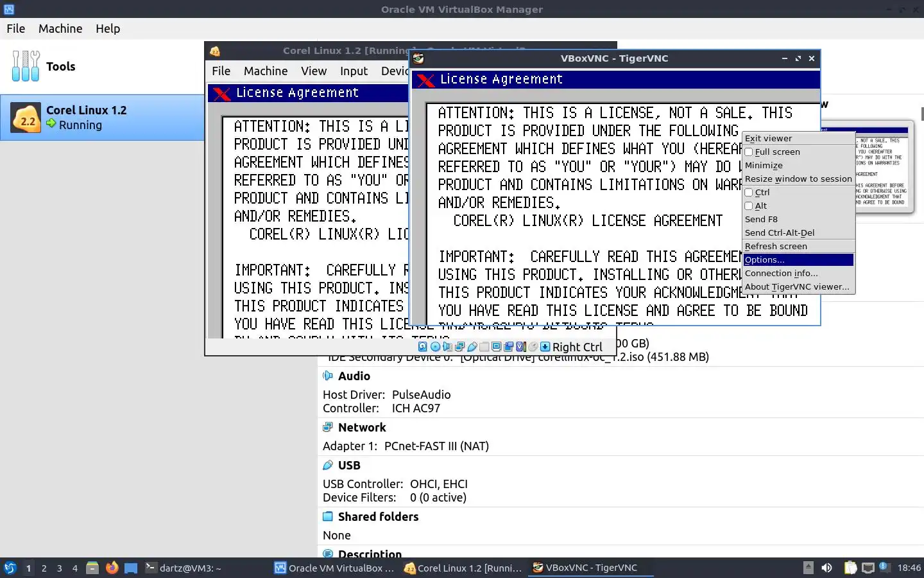
Task: Select Corel Linux 1.2 machine in list
Action: pos(103,118)
